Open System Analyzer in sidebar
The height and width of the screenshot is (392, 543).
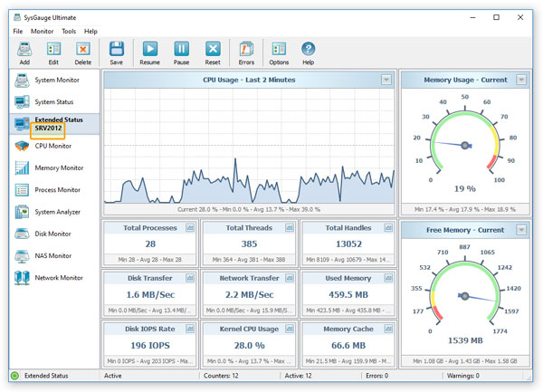point(54,212)
